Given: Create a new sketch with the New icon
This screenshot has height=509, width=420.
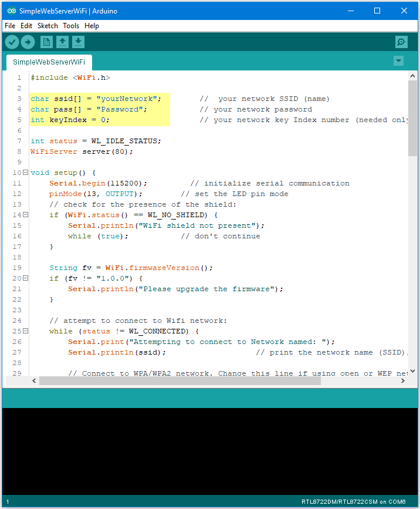Looking at the screenshot, I should [46, 42].
